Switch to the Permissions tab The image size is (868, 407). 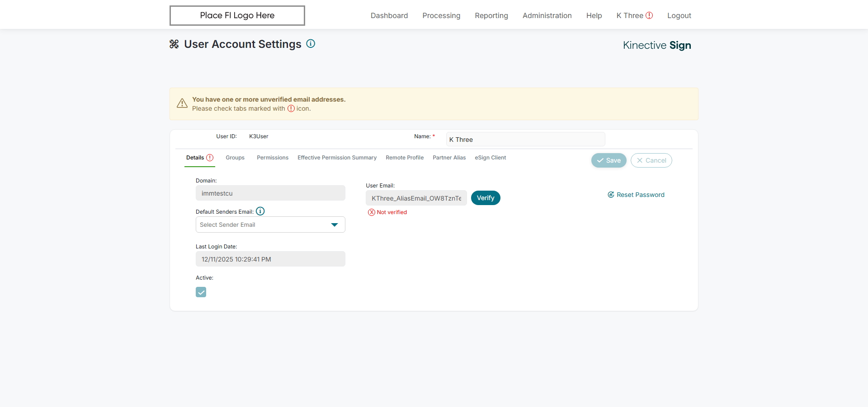click(x=273, y=158)
